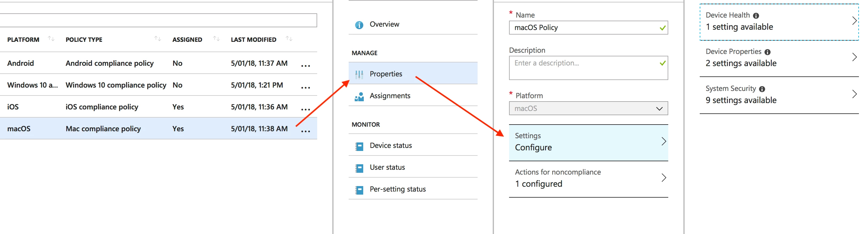Open the User status menu item

[413, 167]
